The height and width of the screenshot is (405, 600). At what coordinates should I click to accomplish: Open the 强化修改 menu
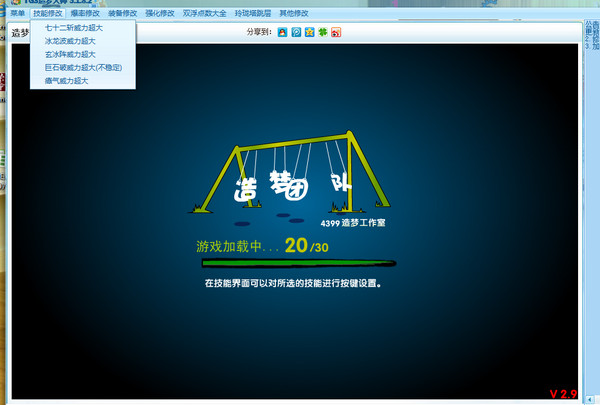coord(160,13)
